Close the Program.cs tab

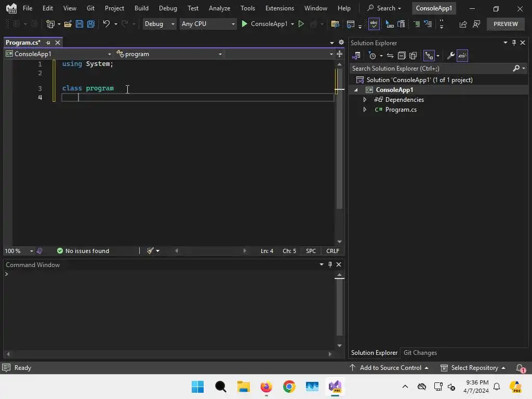tap(58, 43)
